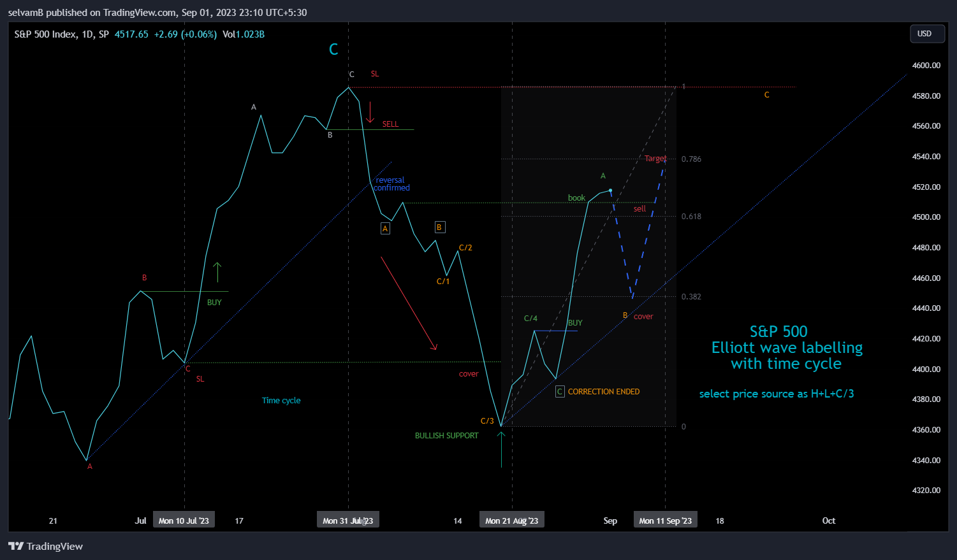Click the 4600.00 price axis label

click(926, 66)
